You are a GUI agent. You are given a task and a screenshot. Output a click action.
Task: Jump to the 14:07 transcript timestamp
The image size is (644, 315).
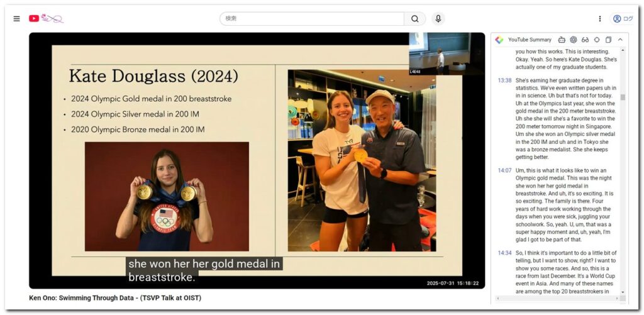(x=504, y=170)
